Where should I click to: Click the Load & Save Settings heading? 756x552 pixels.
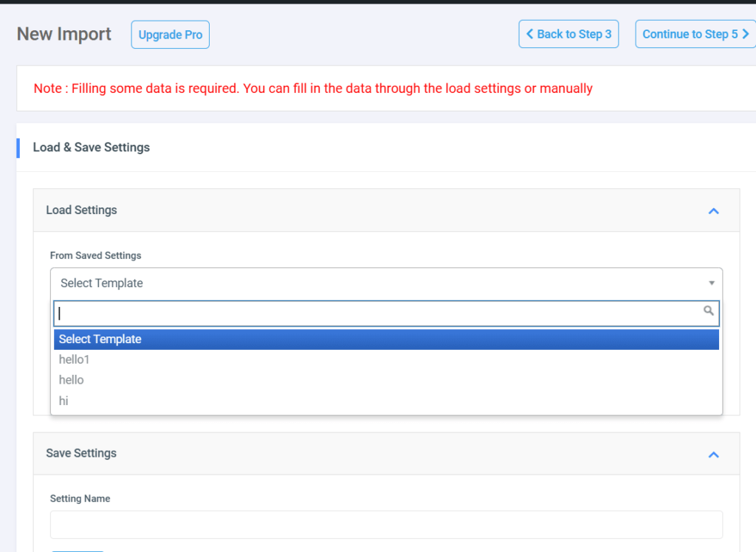[91, 148]
